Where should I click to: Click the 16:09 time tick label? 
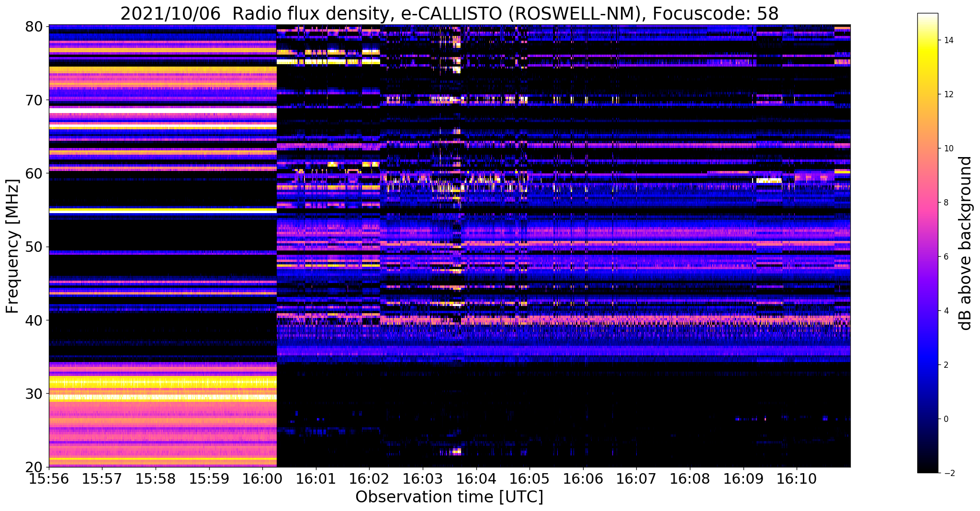743,479
